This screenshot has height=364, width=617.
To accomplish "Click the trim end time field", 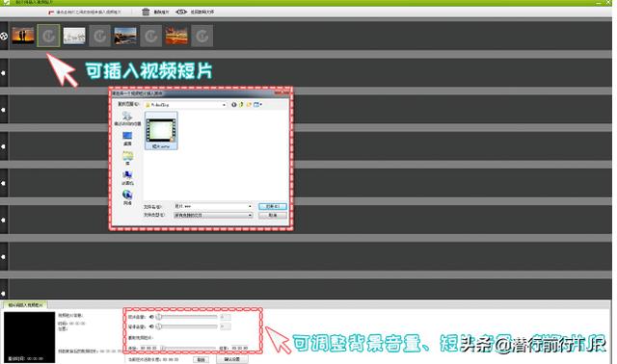I will pos(239,348).
